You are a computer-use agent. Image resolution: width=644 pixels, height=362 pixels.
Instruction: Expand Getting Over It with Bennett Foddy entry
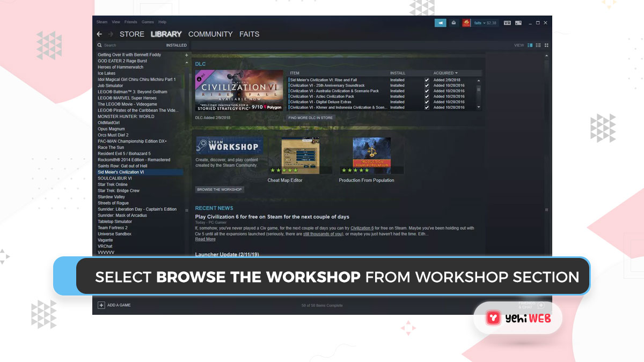[186, 55]
